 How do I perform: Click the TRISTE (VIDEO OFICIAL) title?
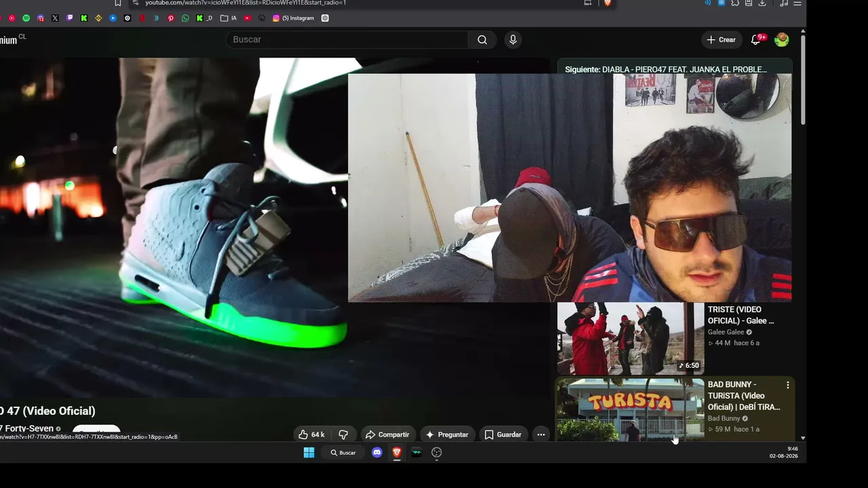[x=741, y=315]
